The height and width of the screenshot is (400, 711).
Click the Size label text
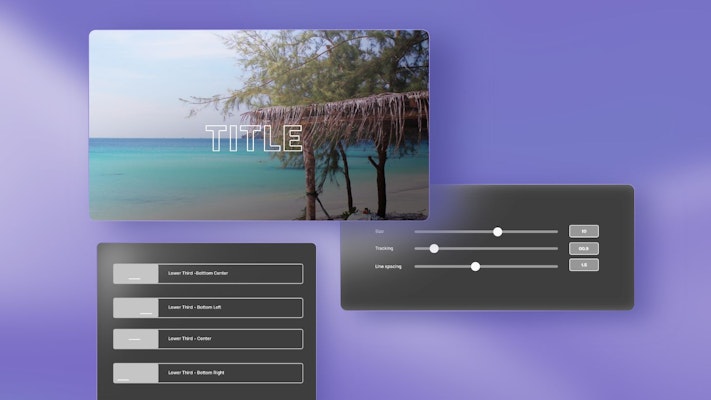[x=380, y=232]
